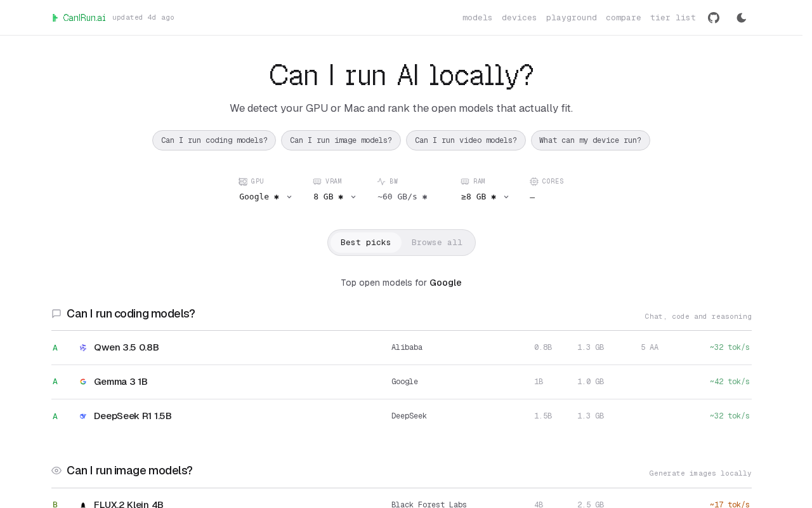Click the ~17 tok/s speed value
Screen dimensions: 812x508
730,505
